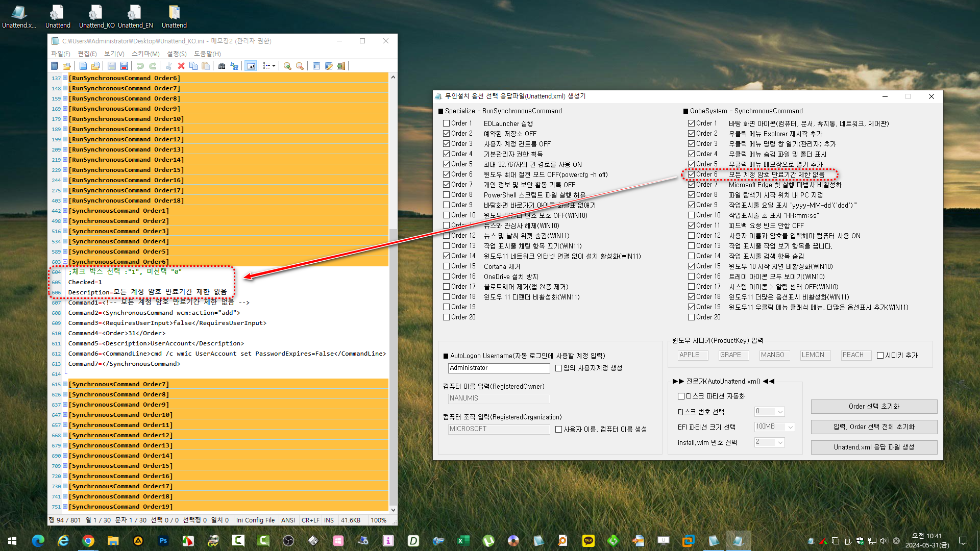Click Unattend.xml 응답 파일 생성 button
This screenshot has width=980, height=551.
(874, 447)
